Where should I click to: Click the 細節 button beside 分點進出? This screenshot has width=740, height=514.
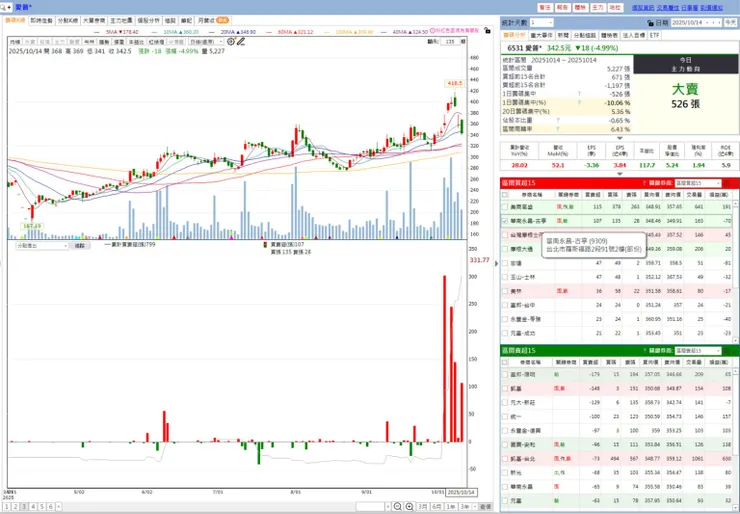[79, 245]
